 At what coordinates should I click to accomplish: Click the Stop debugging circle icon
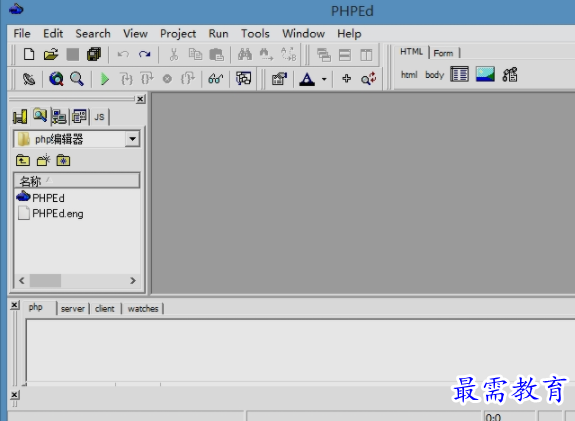click(167, 79)
